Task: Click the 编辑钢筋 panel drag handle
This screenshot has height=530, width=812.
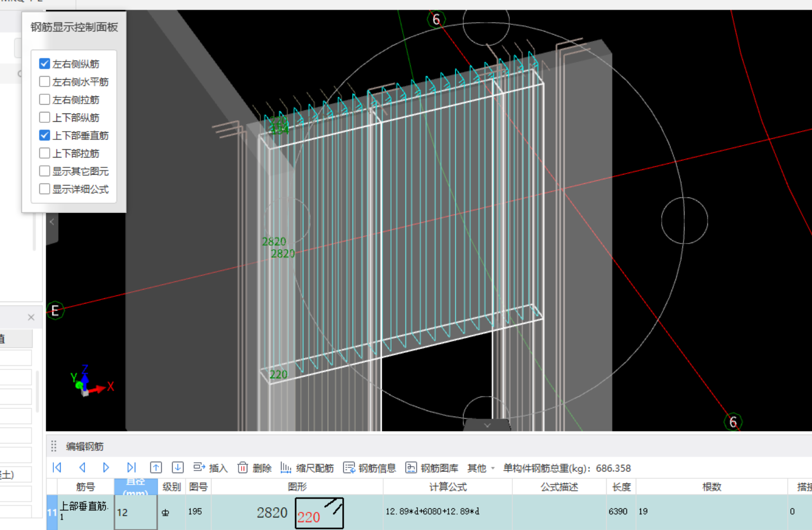Action: (x=53, y=446)
